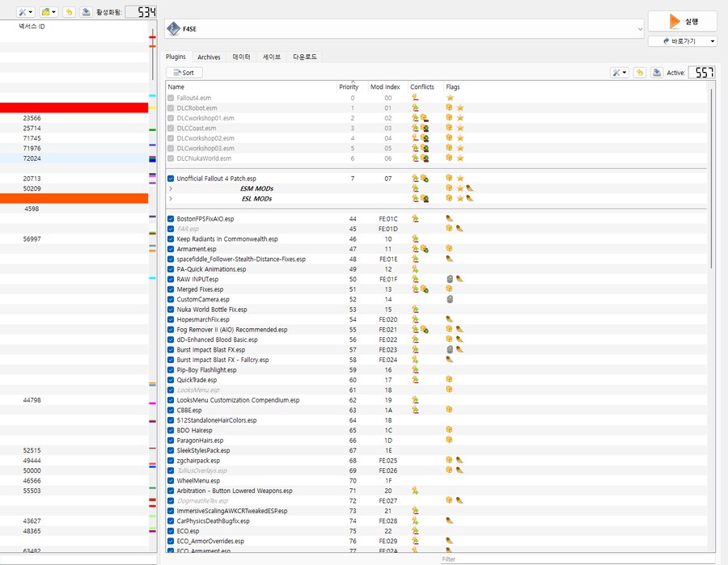Toggle the Armament.esp checkbox

[x=171, y=249]
